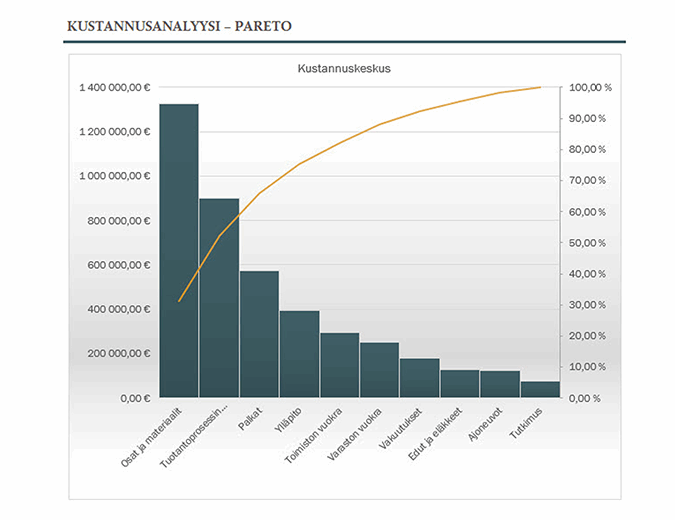Click the KUSTANNUSANALYYSI – PARETO heading
675x520 pixels.
179,25
